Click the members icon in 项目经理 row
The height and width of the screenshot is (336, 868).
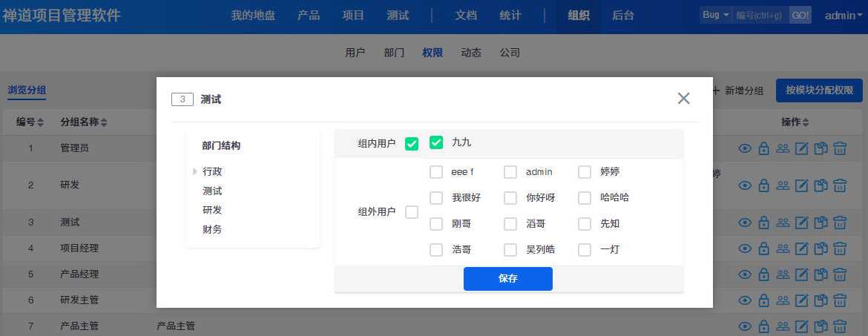tap(782, 248)
